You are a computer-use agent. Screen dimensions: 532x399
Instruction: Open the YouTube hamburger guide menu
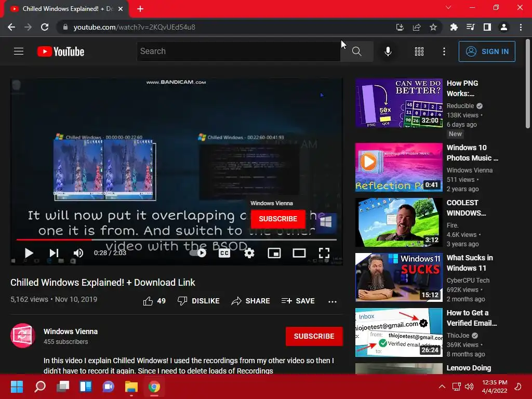point(19,51)
